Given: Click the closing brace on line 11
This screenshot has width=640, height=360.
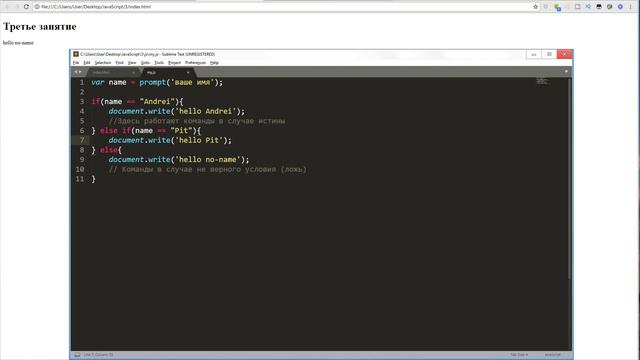Looking at the screenshot, I should pyautogui.click(x=93, y=179).
